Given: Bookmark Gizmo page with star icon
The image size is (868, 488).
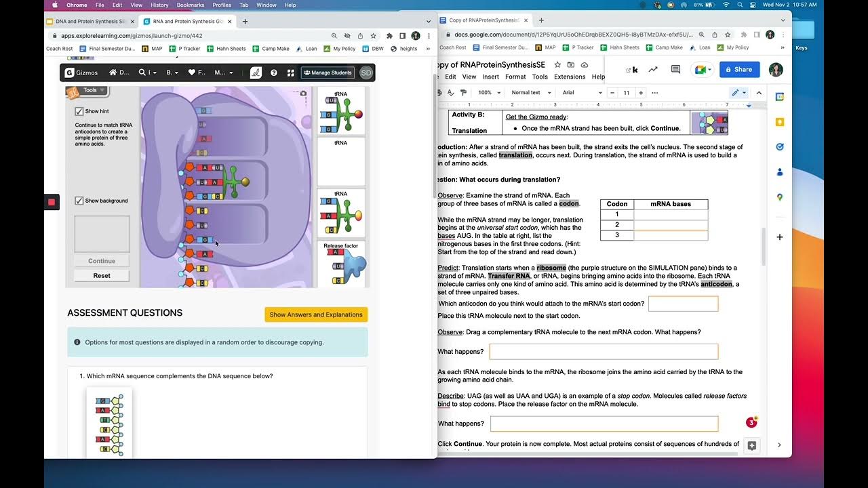Looking at the screenshot, I should coord(372,35).
